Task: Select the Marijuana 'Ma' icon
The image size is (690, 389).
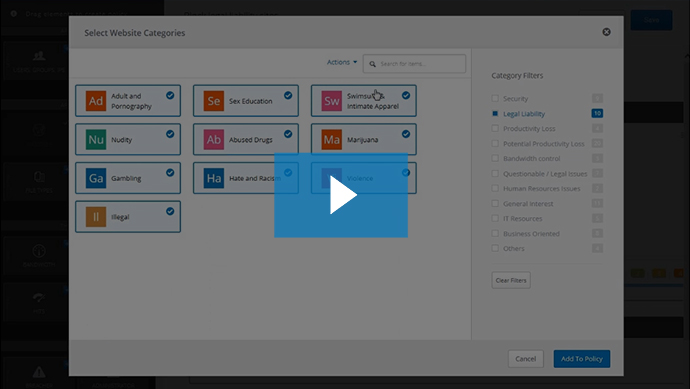Action: [332, 139]
